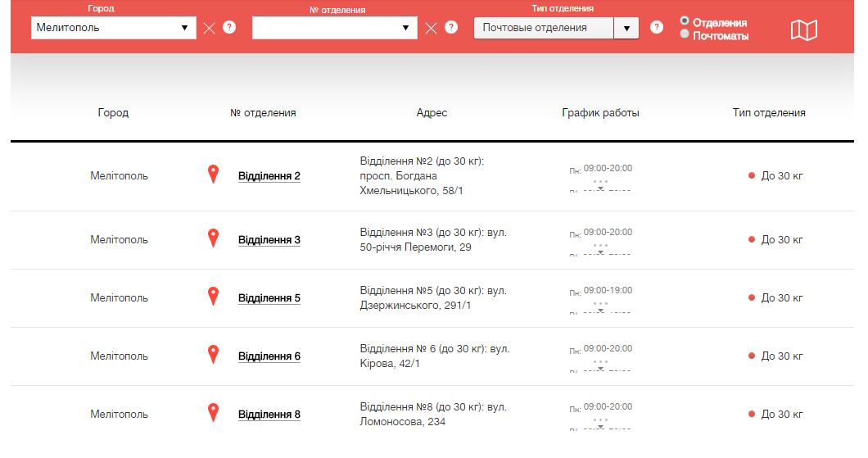Select the Почтоматы radio button
The height and width of the screenshot is (458, 868).
coord(685,34)
